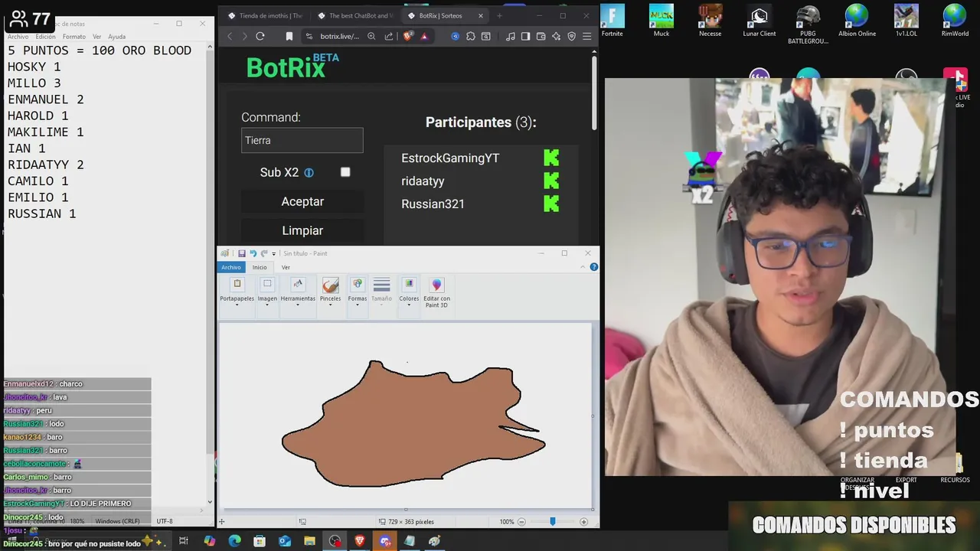Click participant Russian321 name
The height and width of the screenshot is (551, 980).
(433, 204)
